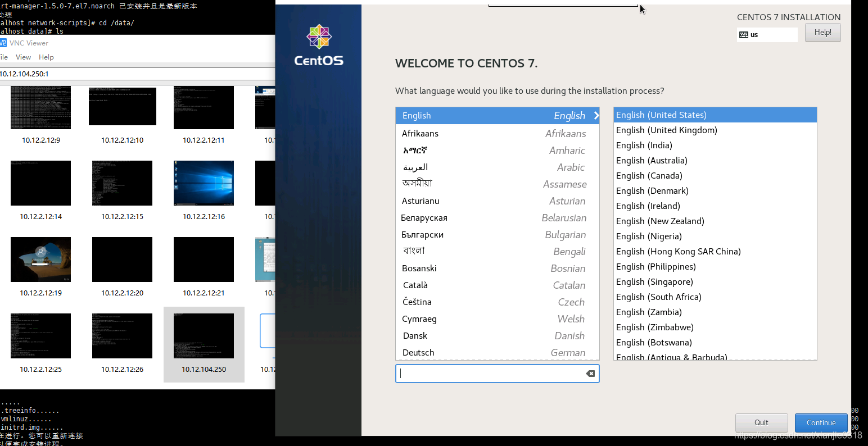The image size is (868, 446).
Task: Click the Quit button
Action: pyautogui.click(x=761, y=422)
